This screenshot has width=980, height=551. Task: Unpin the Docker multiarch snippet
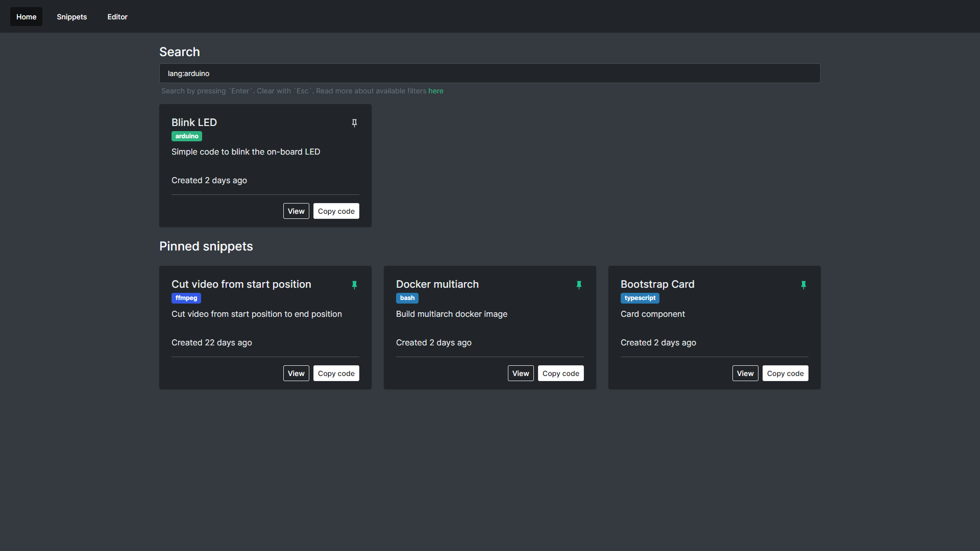(x=579, y=285)
